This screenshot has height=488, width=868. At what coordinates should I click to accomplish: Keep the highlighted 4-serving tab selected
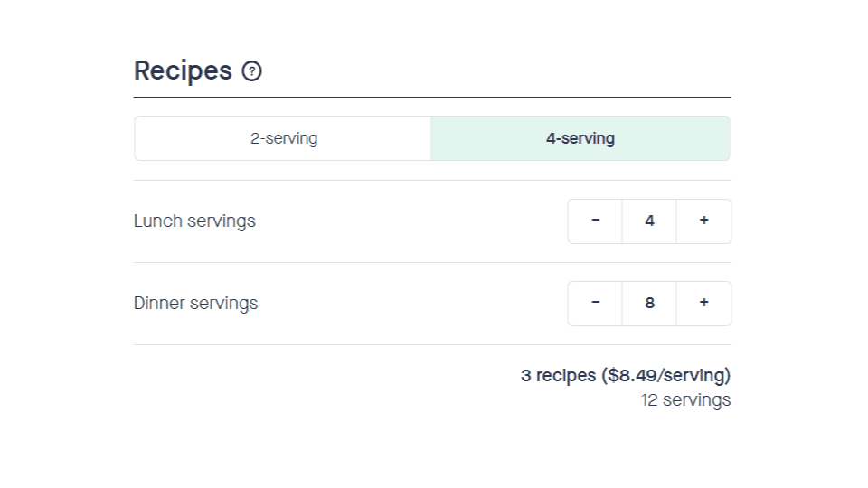[x=580, y=138]
